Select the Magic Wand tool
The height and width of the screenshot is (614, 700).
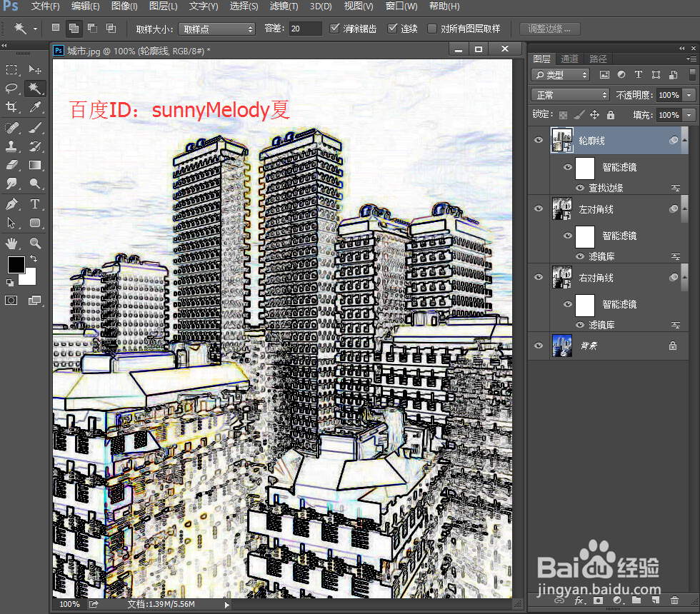pos(36,89)
